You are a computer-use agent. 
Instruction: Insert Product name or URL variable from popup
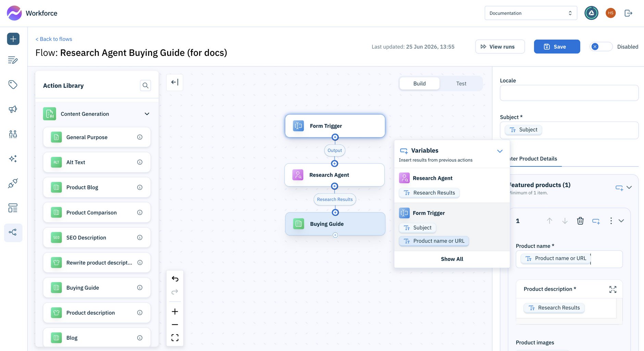point(434,241)
